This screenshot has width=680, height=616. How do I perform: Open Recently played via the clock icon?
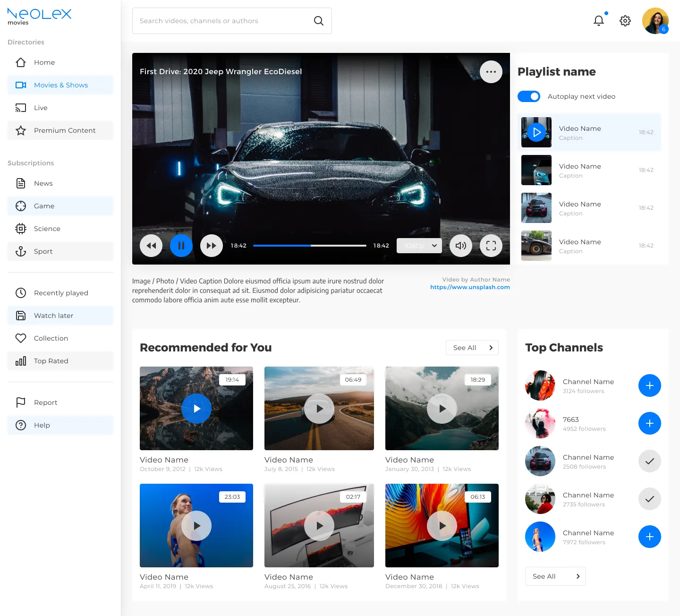21,293
